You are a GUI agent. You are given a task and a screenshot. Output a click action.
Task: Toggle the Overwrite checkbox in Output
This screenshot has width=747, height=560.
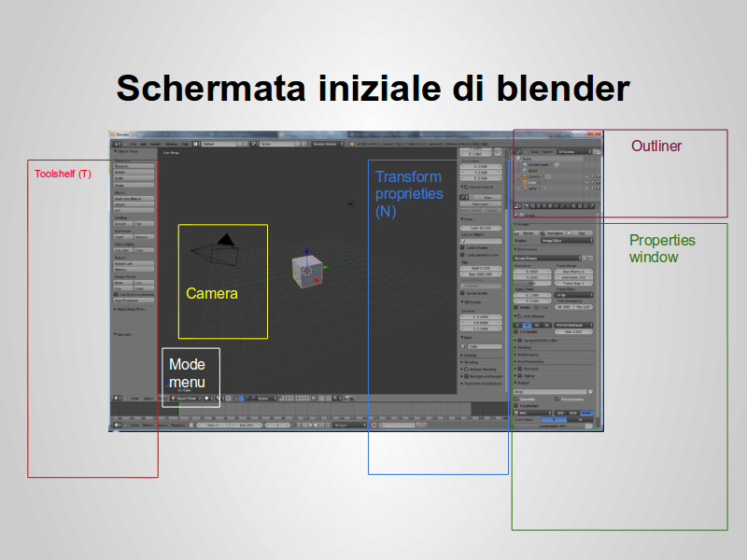pyautogui.click(x=516, y=399)
